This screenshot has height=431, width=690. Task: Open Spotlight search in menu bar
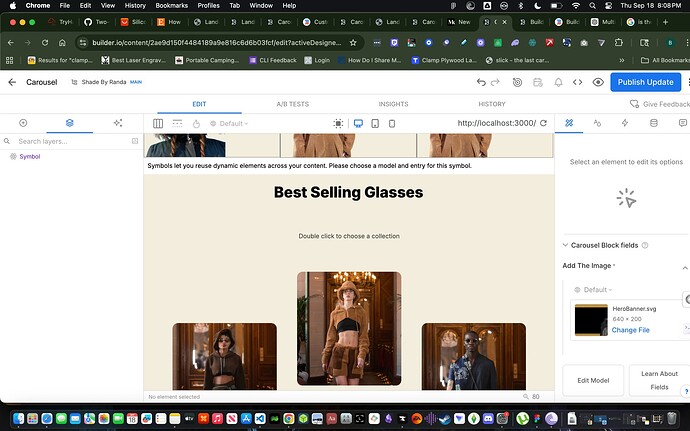pos(593,6)
